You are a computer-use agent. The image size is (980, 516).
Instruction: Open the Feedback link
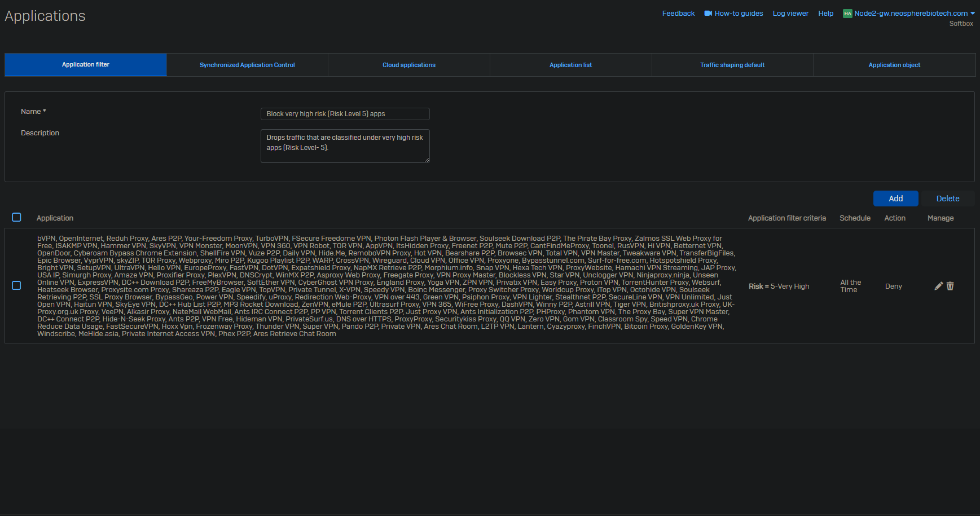pos(678,14)
